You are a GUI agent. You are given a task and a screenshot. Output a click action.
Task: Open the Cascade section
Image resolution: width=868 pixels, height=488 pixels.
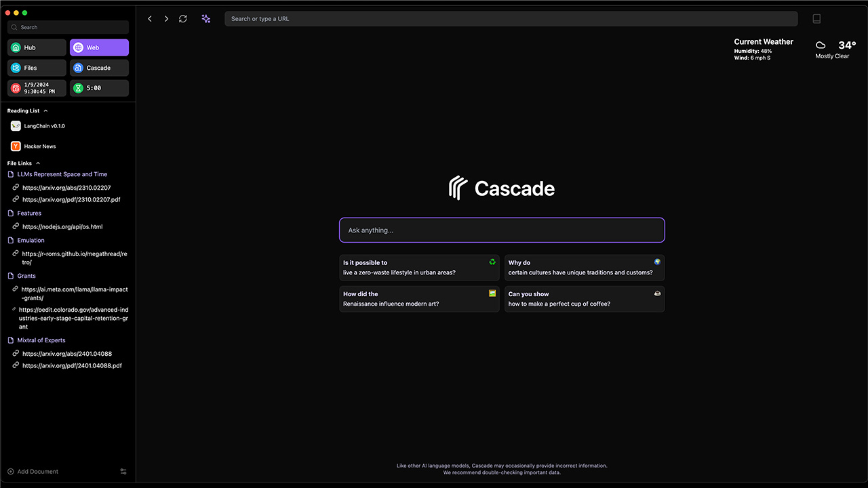99,68
